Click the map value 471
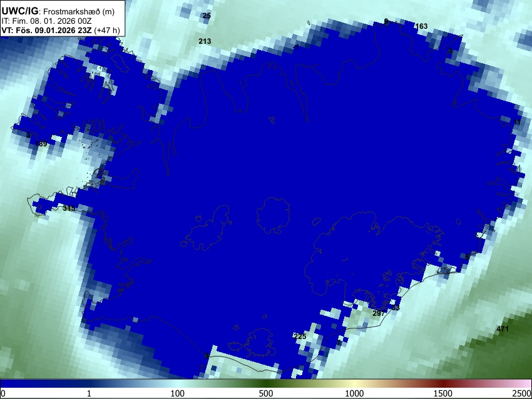This screenshot has height=399, width=532. pos(503,329)
